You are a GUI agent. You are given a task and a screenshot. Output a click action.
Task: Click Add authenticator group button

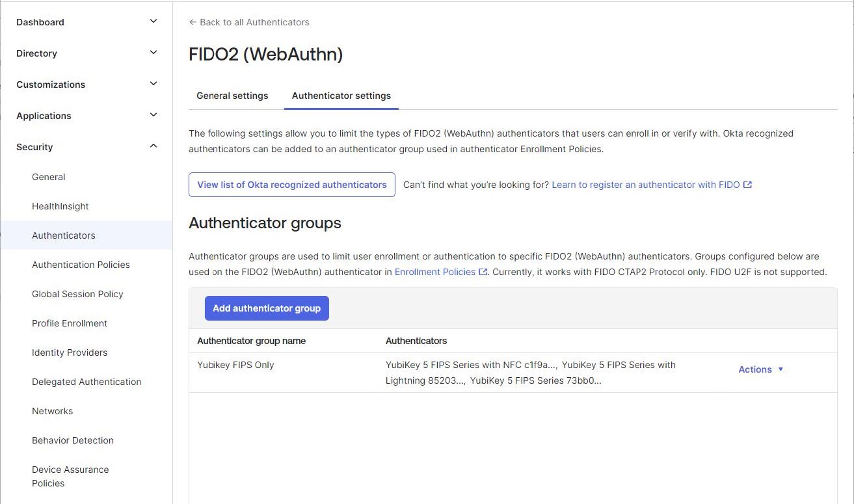267,308
